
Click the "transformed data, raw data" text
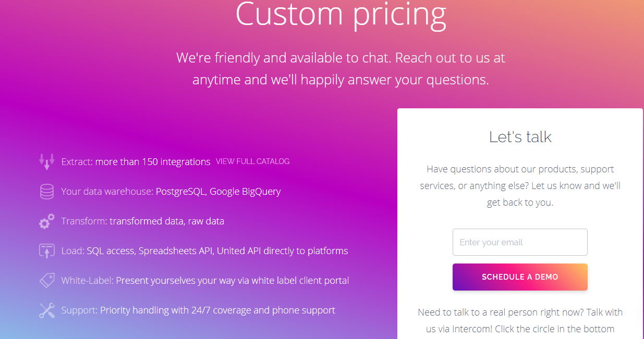coord(167,221)
